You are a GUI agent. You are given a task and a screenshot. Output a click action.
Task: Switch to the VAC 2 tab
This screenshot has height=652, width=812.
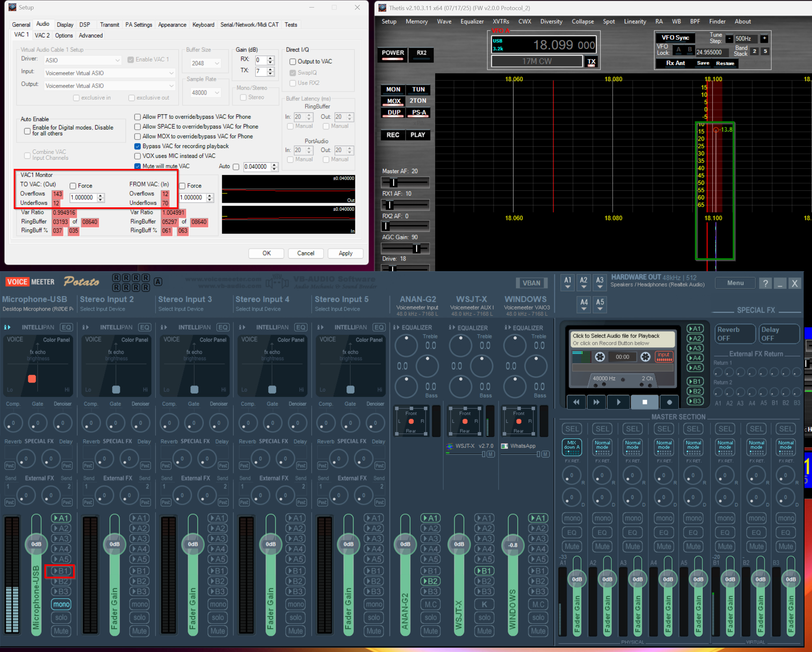click(x=42, y=36)
